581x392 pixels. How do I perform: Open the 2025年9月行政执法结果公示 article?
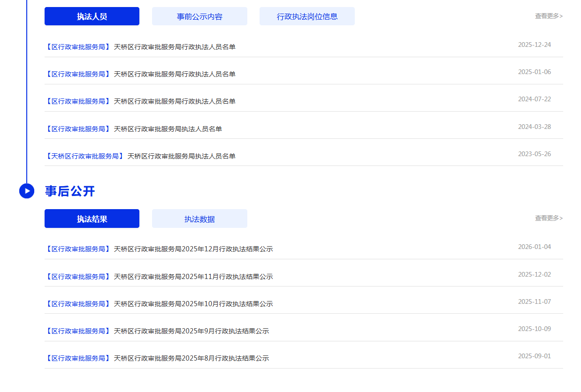(x=191, y=331)
